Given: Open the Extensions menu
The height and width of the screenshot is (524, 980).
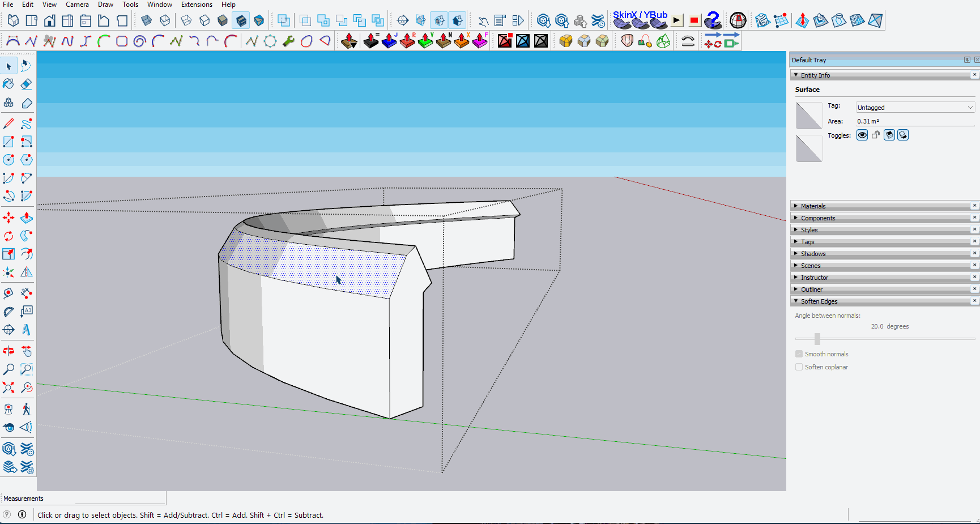Looking at the screenshot, I should [197, 5].
